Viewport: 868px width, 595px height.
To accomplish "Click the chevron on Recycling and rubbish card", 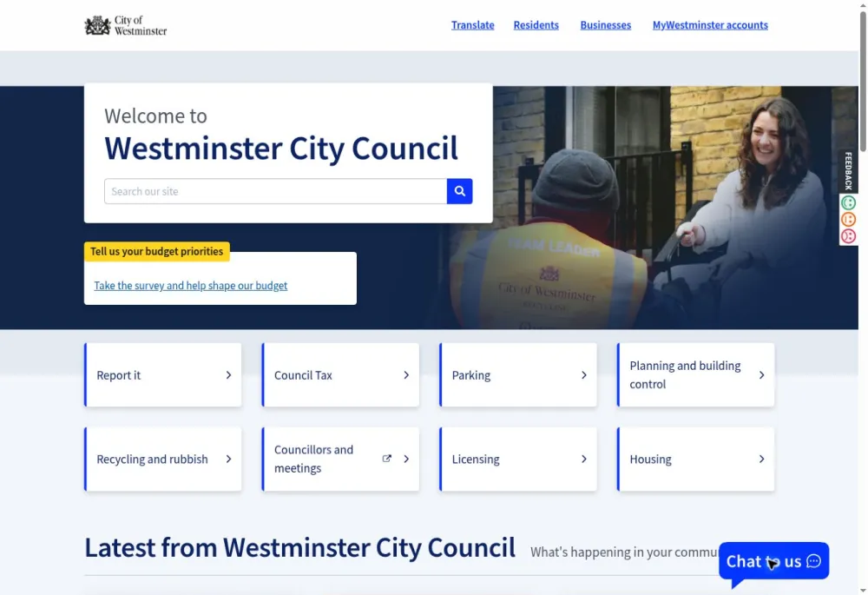I will tap(228, 459).
